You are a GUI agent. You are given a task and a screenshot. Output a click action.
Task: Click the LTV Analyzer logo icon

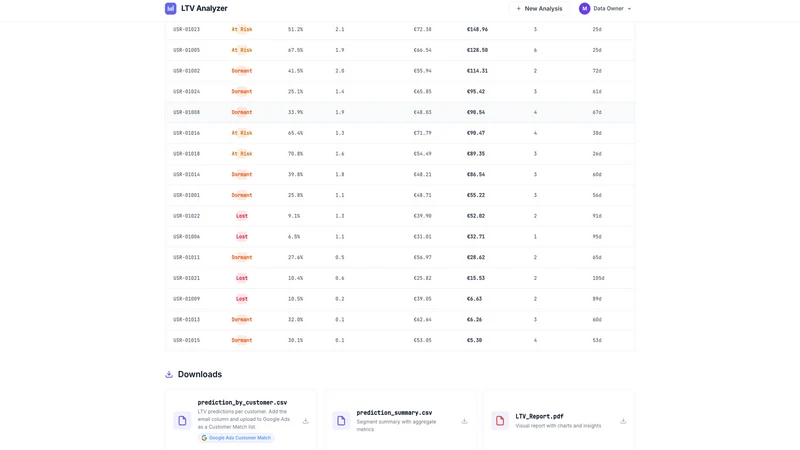(x=170, y=8)
